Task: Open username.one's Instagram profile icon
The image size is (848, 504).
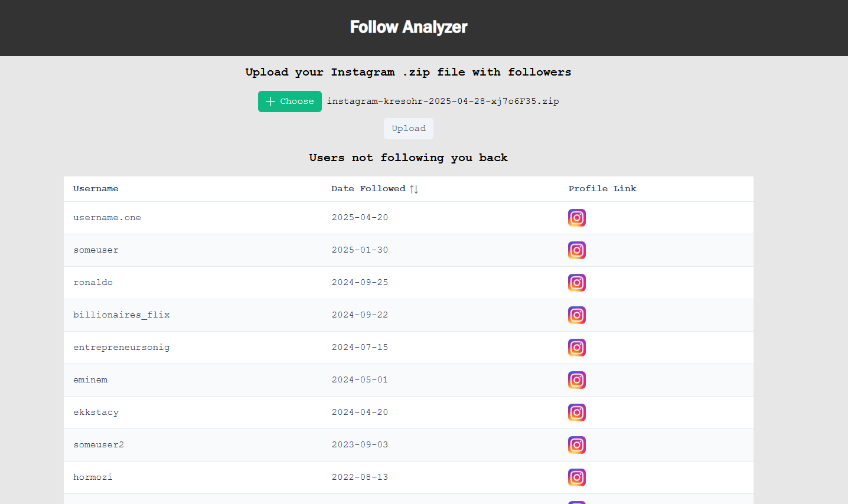Action: 577,217
